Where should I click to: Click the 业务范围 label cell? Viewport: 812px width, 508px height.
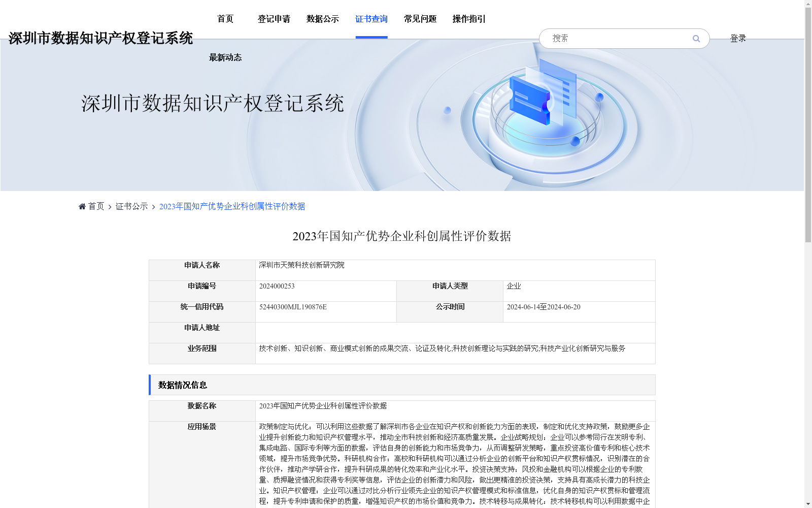tap(202, 354)
